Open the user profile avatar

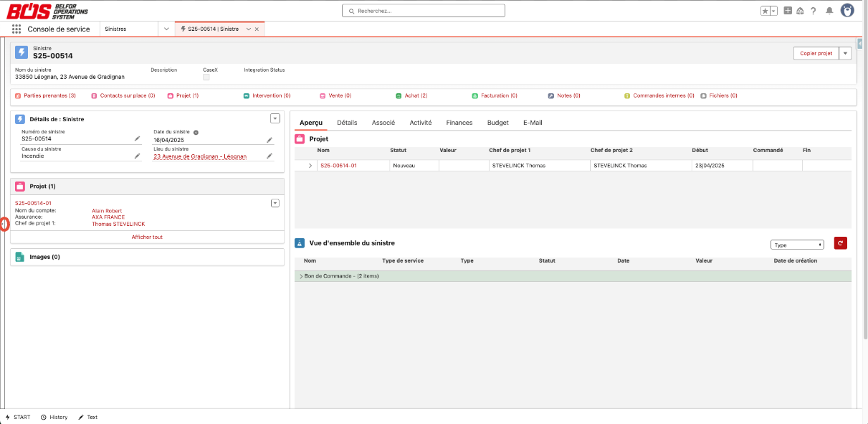point(847,11)
